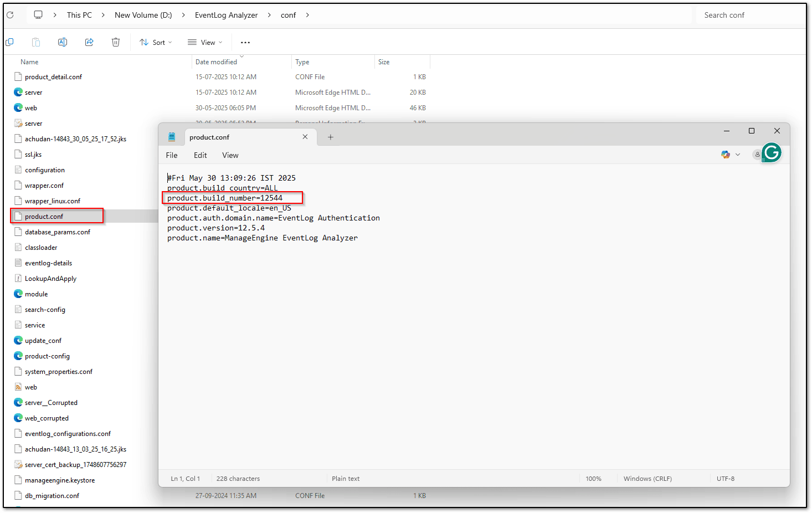
Task: Click EventLog Analyzer breadcrumb
Action: click(226, 15)
